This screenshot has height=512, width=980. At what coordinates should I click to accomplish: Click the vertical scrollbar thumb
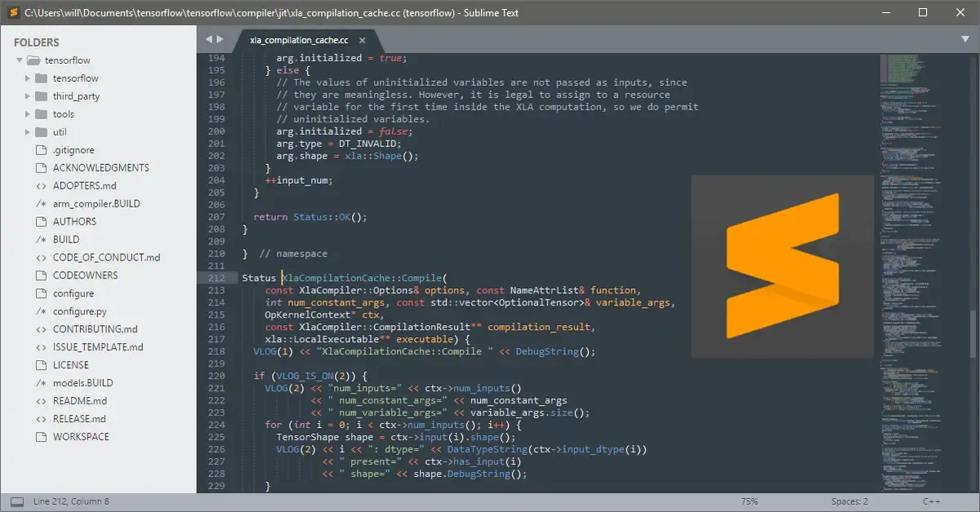[x=973, y=334]
